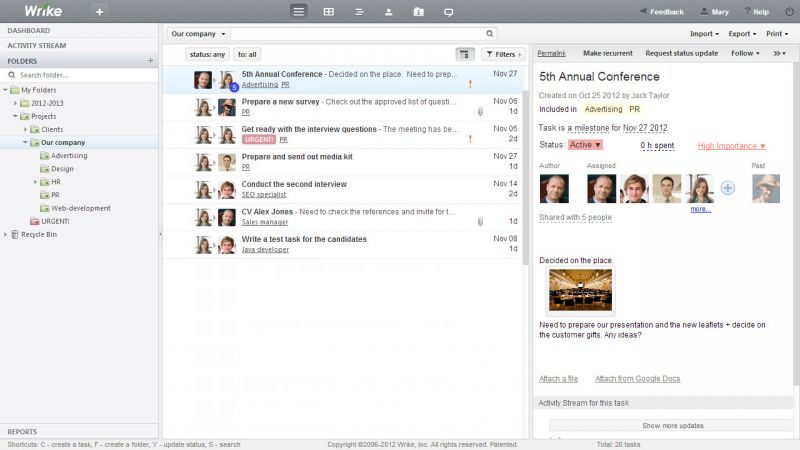Click the Attach a file link
Screen dimensions: 800x450
558,379
